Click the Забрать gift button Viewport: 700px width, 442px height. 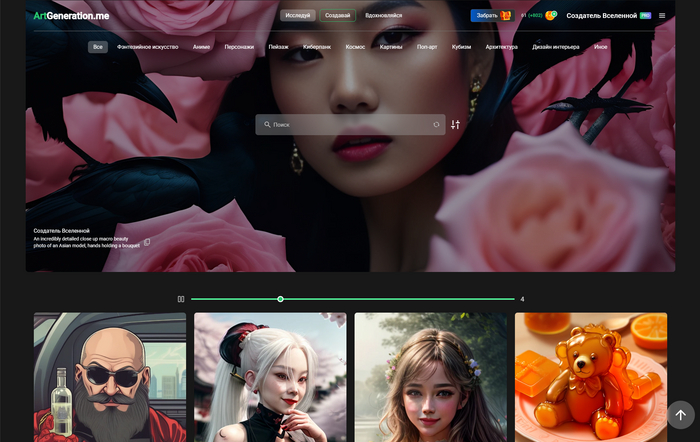pyautogui.click(x=492, y=16)
